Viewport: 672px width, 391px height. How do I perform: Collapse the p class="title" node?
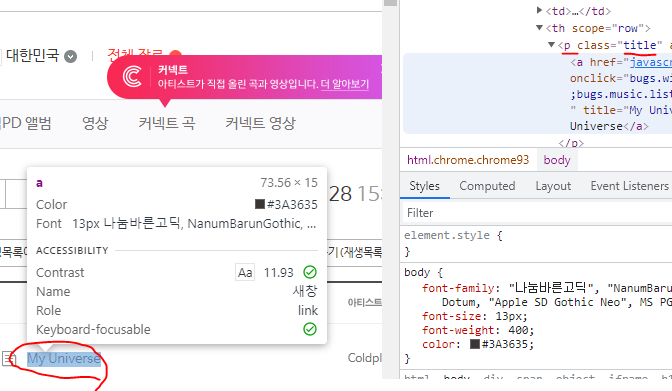[x=552, y=45]
